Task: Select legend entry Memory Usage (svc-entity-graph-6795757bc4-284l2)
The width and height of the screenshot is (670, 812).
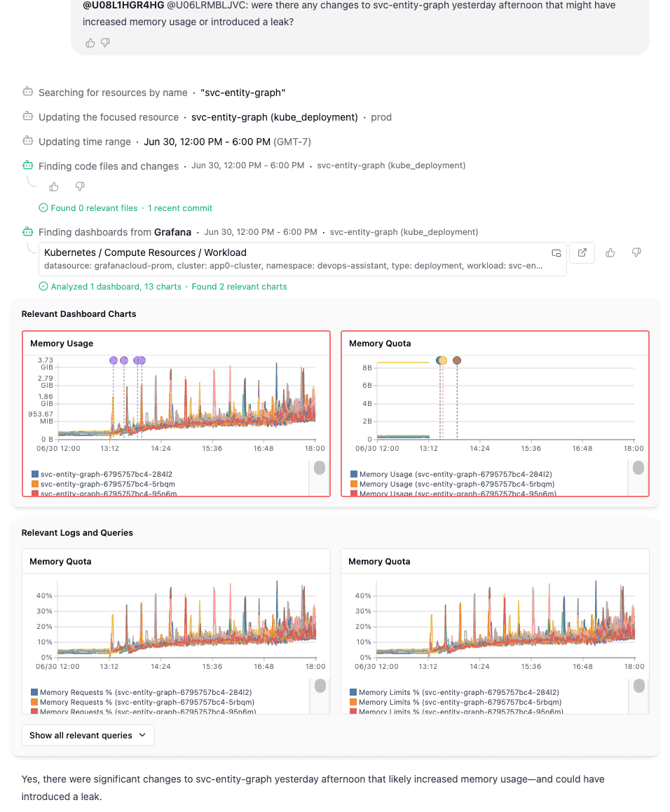Action: point(456,474)
